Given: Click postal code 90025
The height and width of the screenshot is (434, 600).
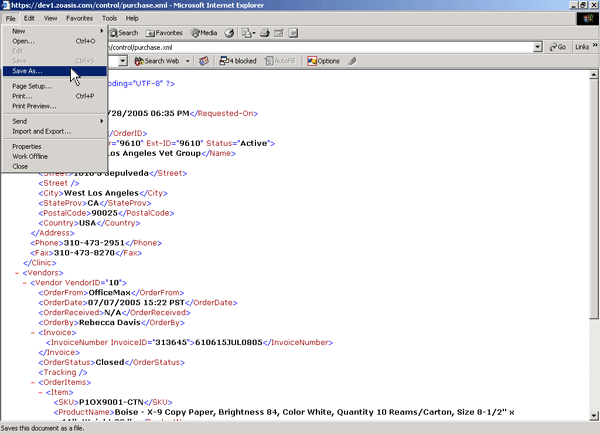Looking at the screenshot, I should 104,213.
